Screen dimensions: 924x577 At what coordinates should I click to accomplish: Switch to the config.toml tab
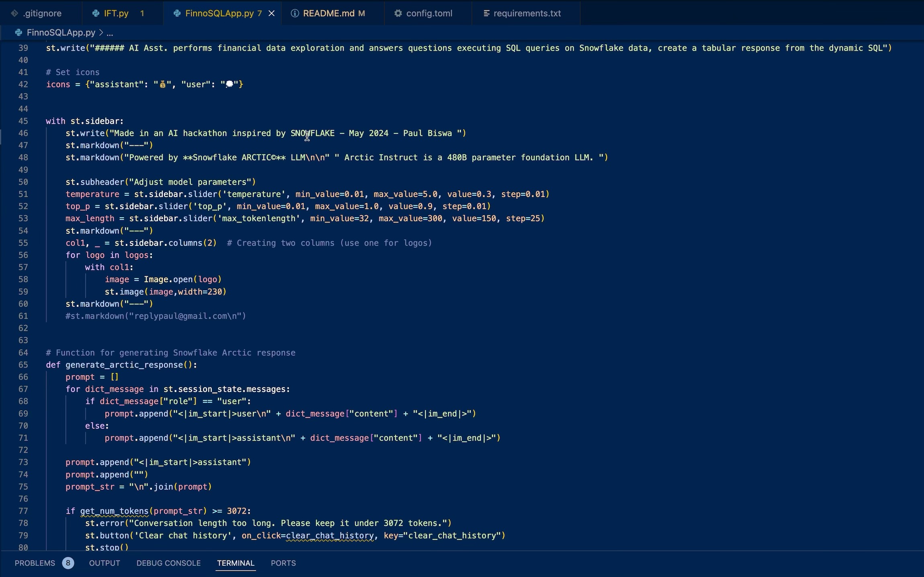click(429, 13)
